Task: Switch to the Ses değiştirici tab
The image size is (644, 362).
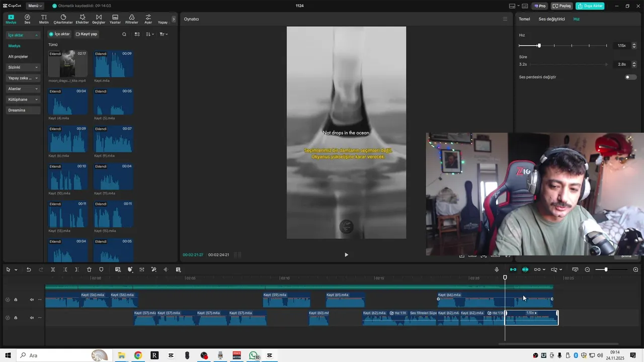Action: click(551, 19)
